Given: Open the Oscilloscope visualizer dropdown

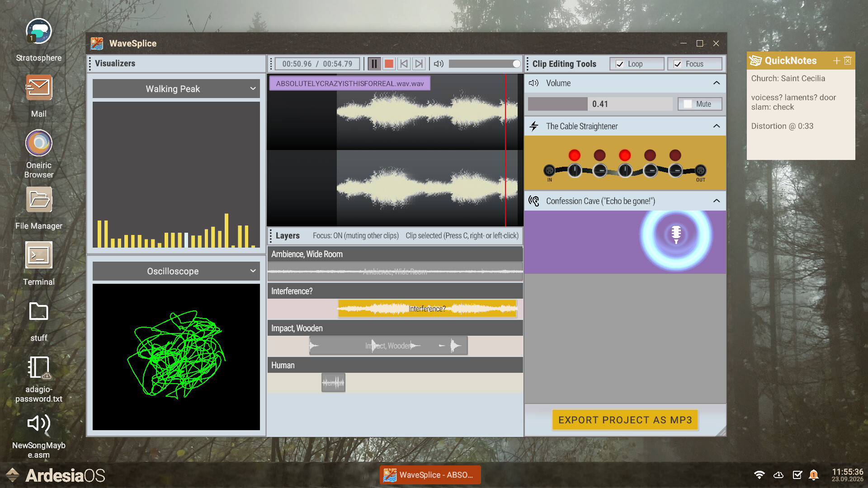Looking at the screenshot, I should 253,271.
